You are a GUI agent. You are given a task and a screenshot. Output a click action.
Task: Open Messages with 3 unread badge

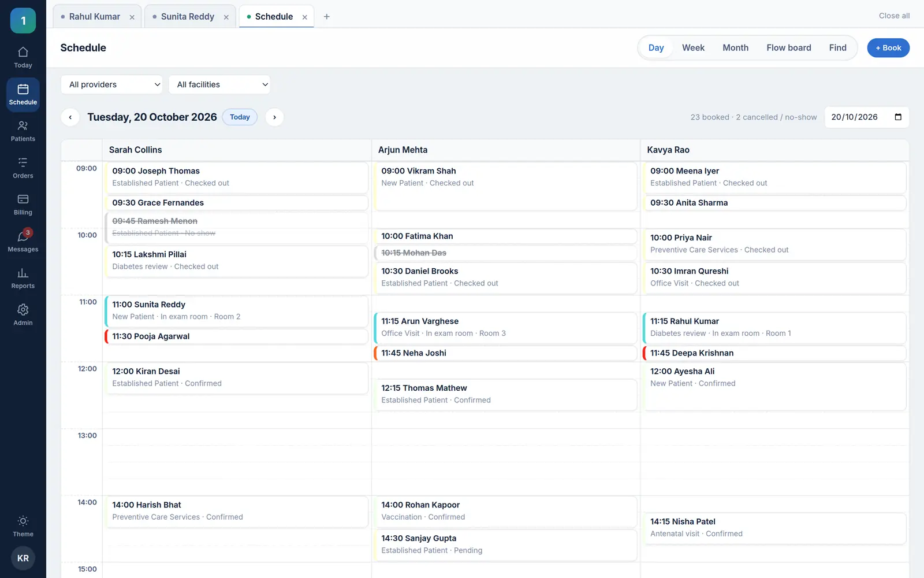[x=23, y=241]
